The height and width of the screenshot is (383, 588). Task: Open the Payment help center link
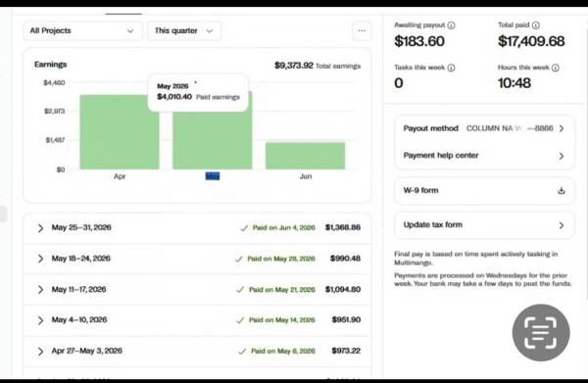click(x=441, y=155)
